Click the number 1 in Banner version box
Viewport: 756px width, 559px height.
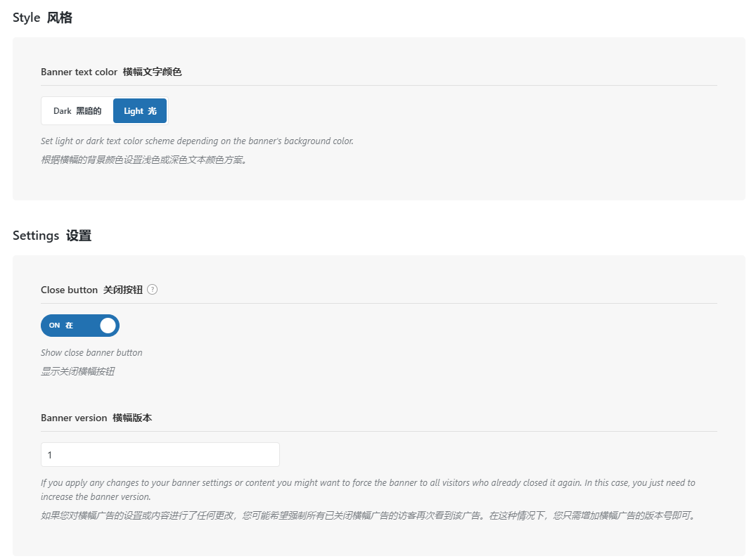(x=50, y=456)
